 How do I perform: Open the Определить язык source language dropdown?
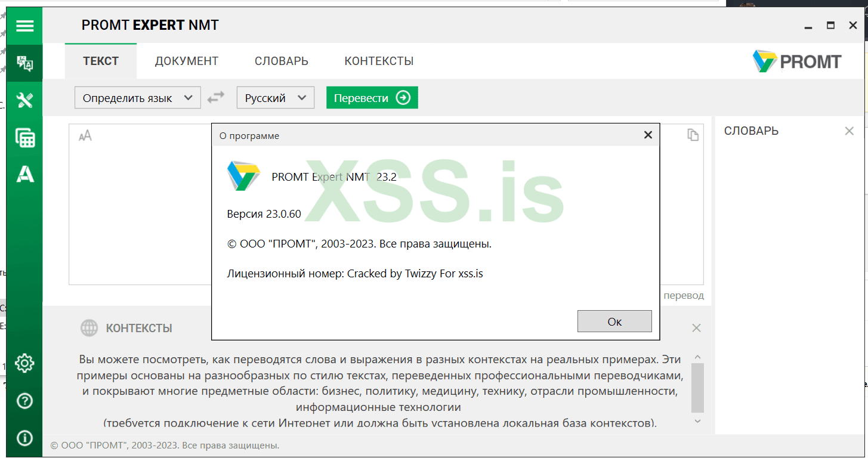(x=137, y=98)
